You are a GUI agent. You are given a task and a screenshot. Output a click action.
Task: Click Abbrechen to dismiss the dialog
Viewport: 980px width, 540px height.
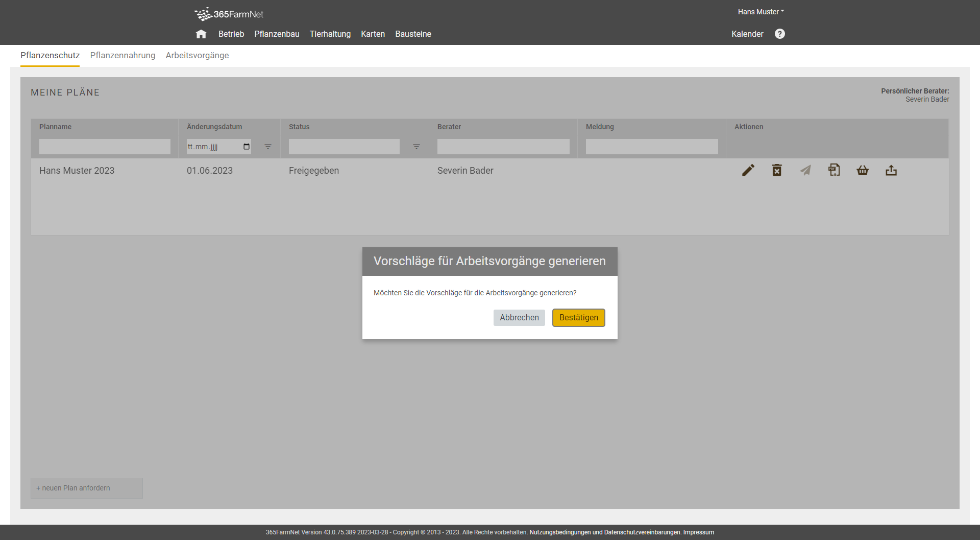[x=519, y=318]
